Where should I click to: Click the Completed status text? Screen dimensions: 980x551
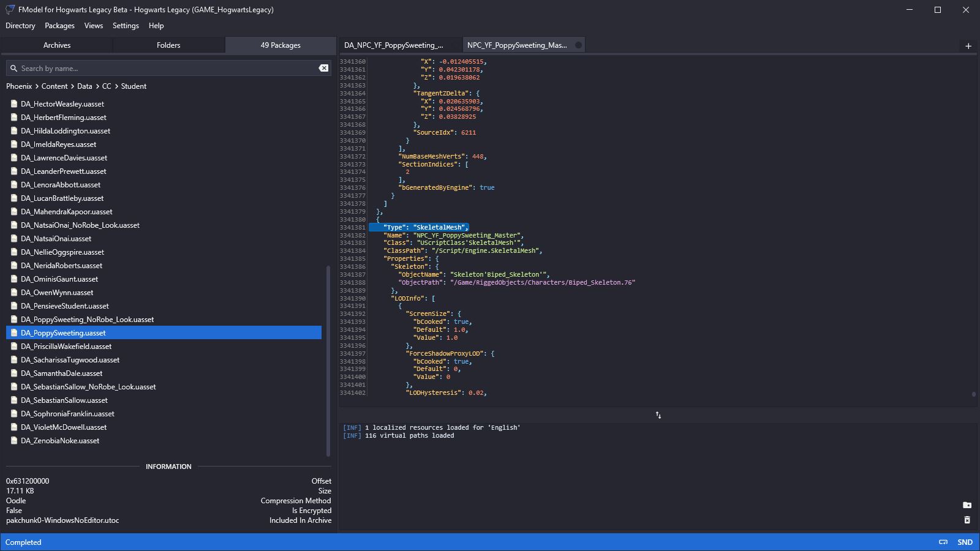[23, 542]
